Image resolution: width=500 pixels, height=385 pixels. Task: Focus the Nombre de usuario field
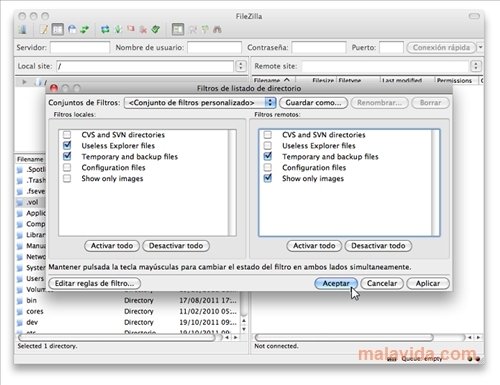click(214, 48)
